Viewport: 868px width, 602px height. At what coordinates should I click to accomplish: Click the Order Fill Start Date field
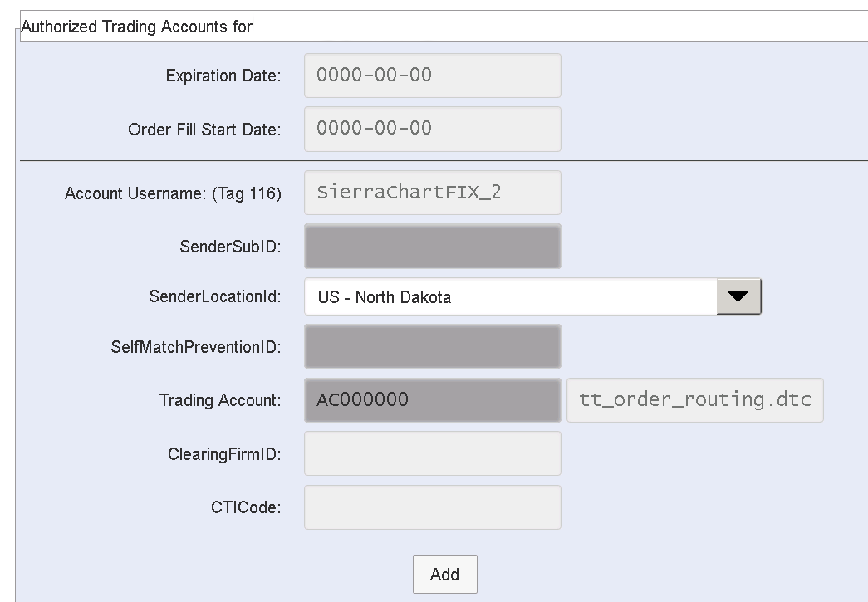click(x=433, y=129)
